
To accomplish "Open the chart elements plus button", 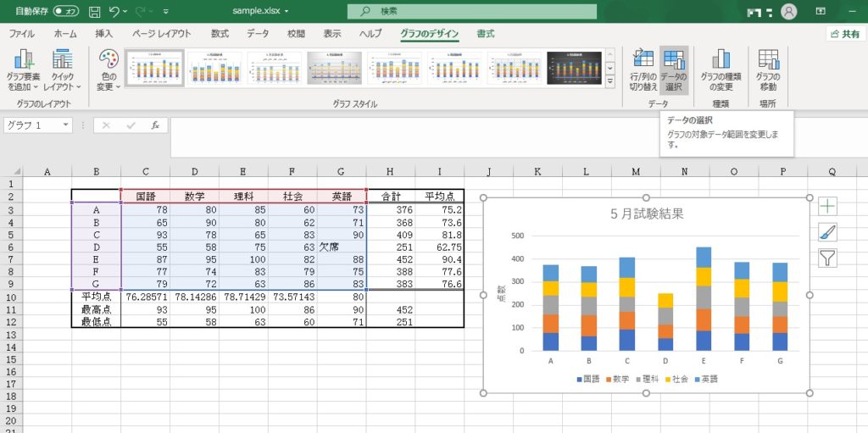I will (827, 206).
